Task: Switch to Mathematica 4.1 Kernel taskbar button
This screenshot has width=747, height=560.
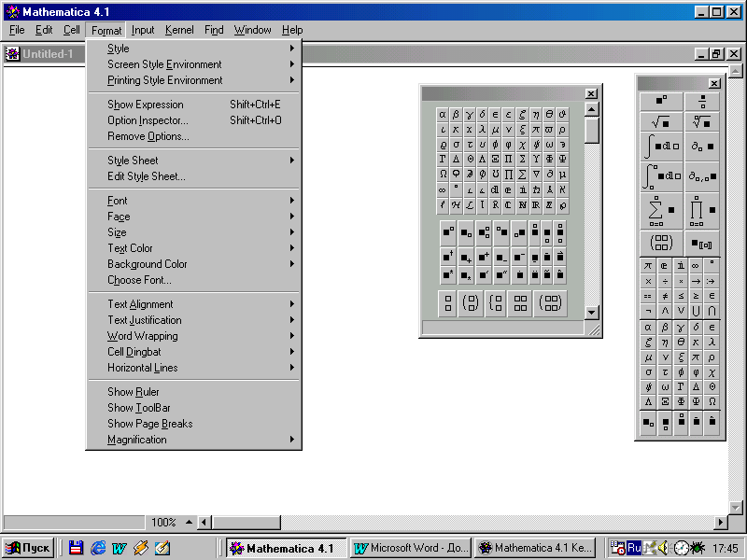Action: [535, 548]
